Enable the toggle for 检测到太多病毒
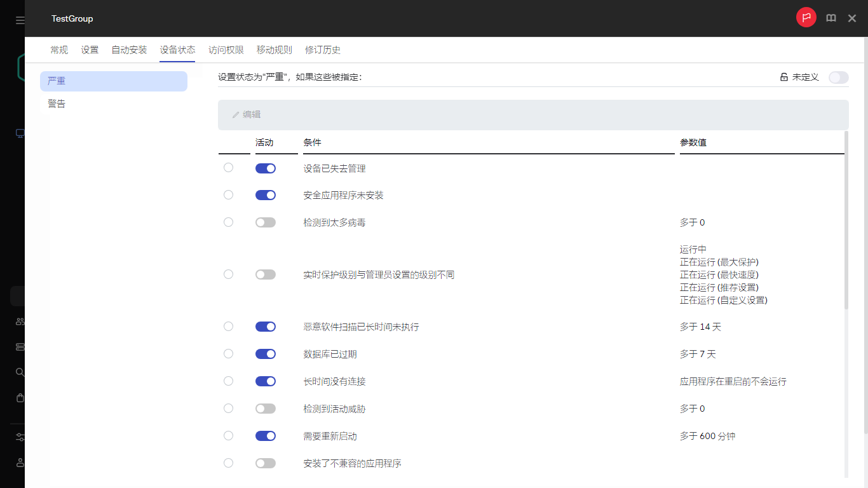Viewport: 868px width, 488px height. [x=265, y=222]
